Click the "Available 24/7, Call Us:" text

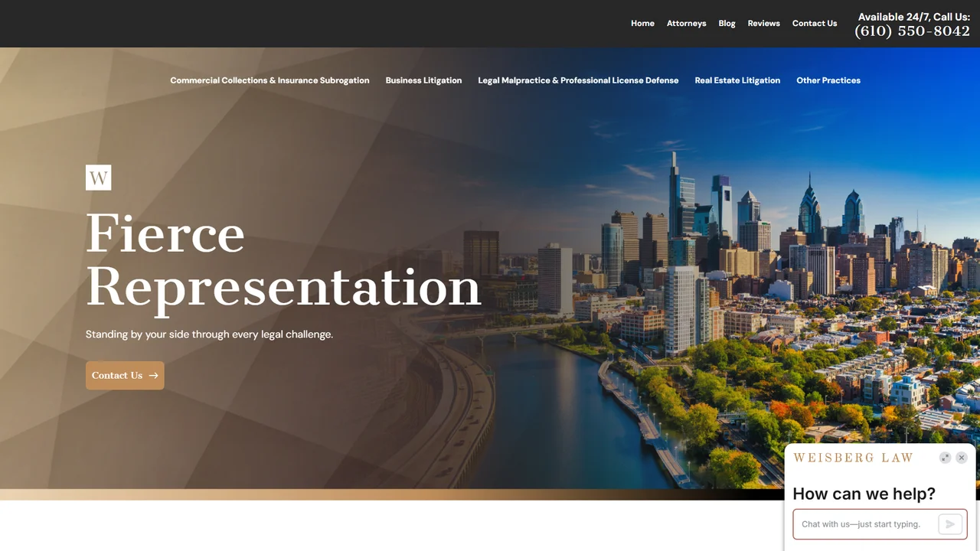pyautogui.click(x=914, y=17)
